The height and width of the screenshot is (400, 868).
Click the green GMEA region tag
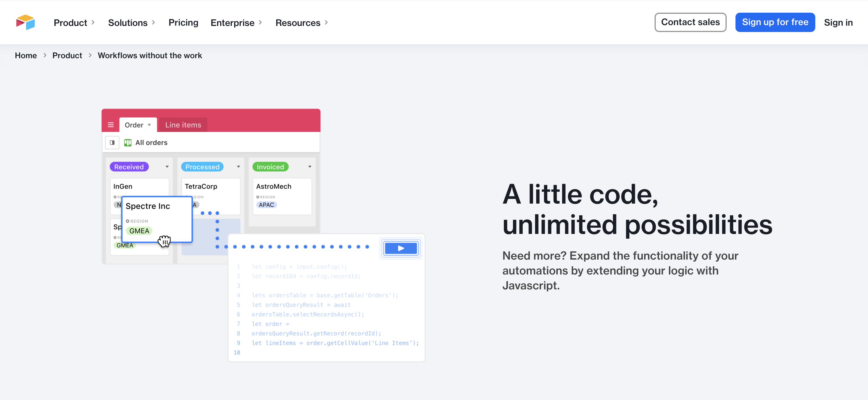(x=139, y=231)
